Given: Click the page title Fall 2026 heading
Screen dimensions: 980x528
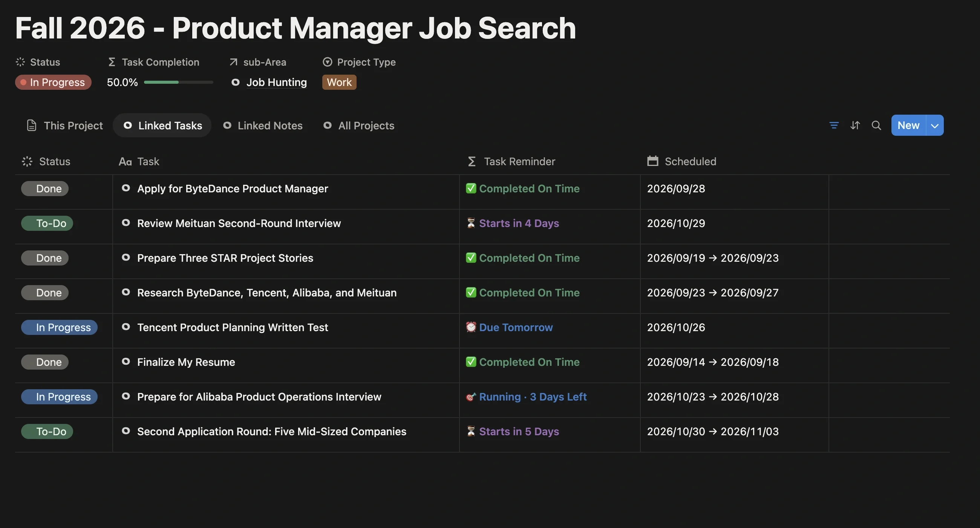Looking at the screenshot, I should point(295,28).
